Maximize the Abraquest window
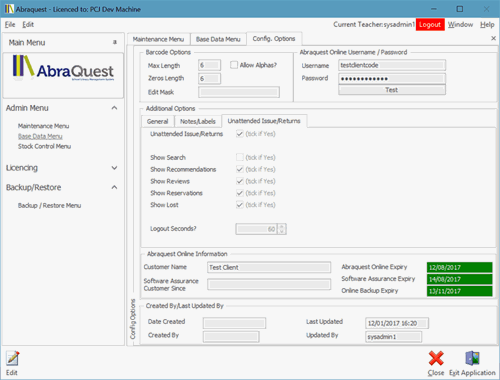Viewport: 500px width, 380px height. coord(460,9)
